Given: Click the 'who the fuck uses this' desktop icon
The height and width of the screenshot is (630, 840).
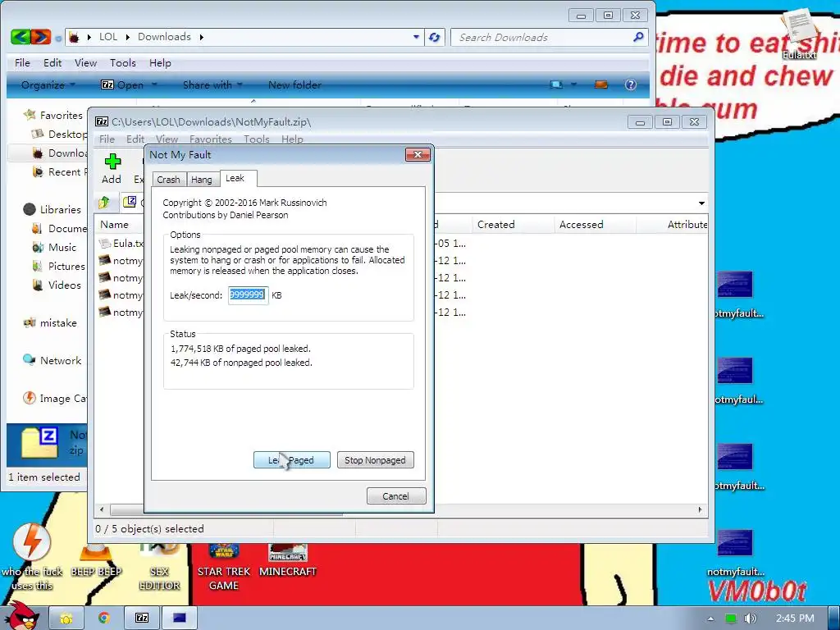Looking at the screenshot, I should 32,557.
